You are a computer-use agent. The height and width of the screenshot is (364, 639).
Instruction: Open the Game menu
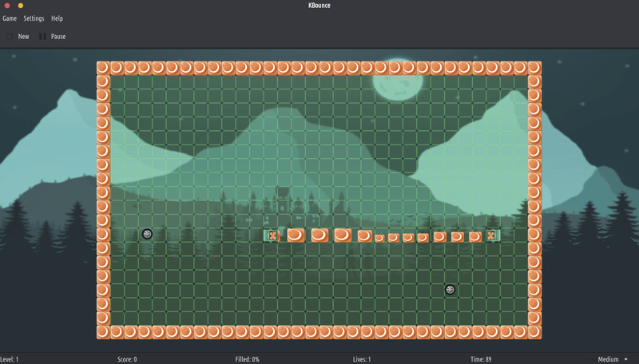[x=10, y=18]
